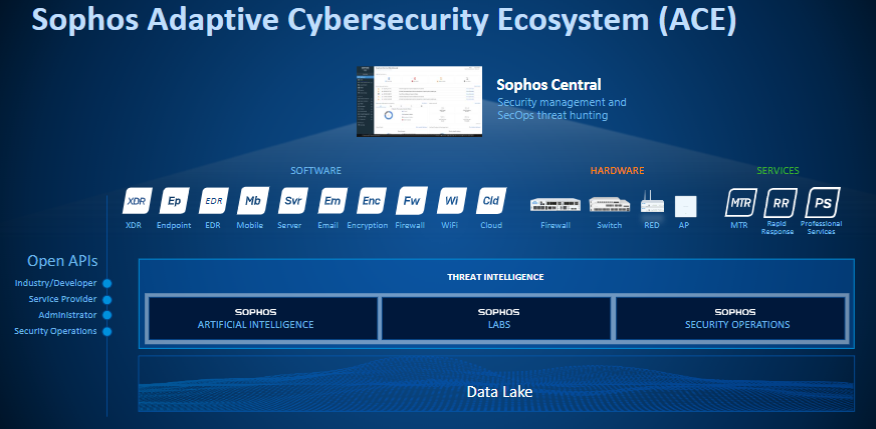This screenshot has width=876, height=429.
Task: Select the Endpoint Ep icon
Action: [174, 201]
